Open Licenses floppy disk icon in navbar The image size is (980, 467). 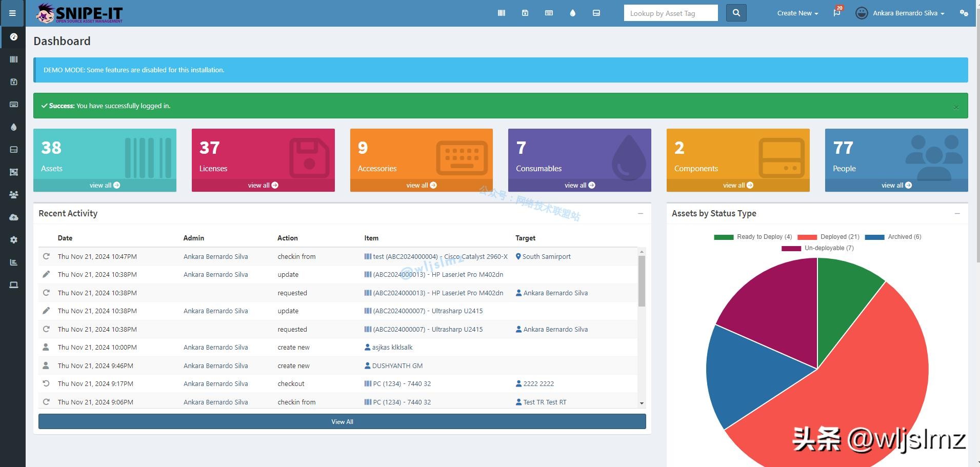pyautogui.click(x=525, y=13)
